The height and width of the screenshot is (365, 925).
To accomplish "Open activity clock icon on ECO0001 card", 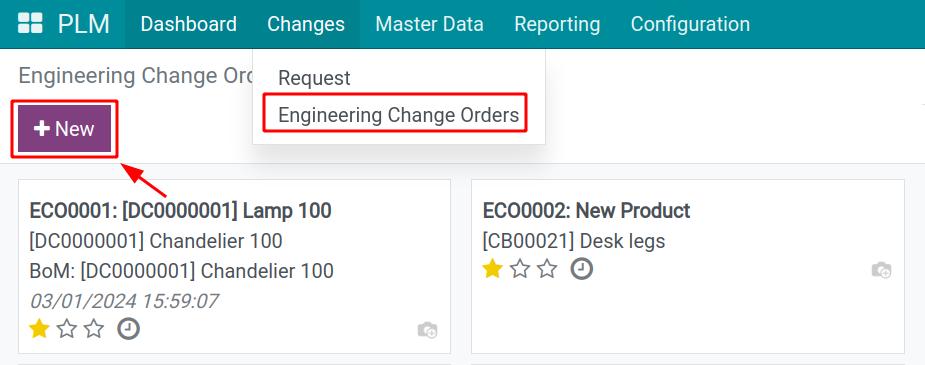I will [129, 328].
